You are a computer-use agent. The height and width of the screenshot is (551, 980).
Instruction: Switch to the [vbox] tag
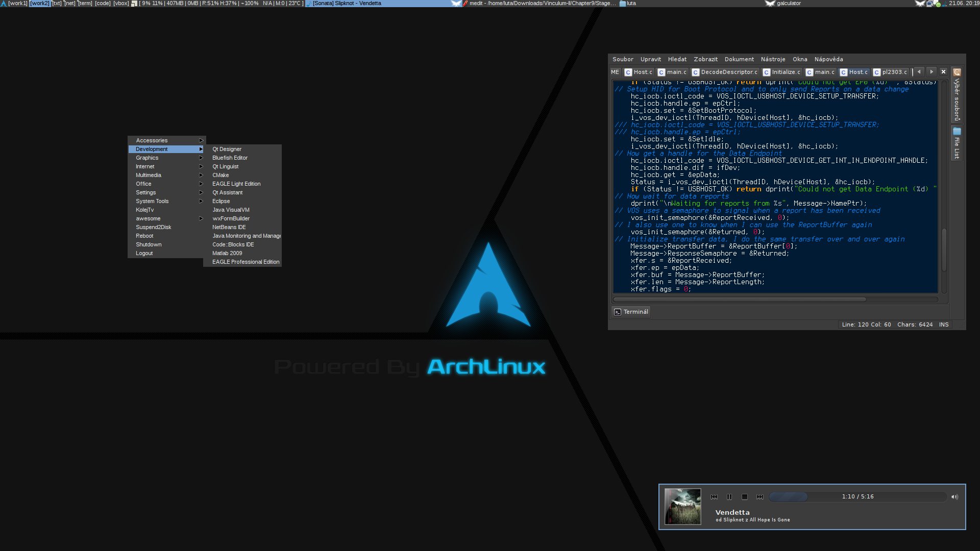[x=121, y=3]
